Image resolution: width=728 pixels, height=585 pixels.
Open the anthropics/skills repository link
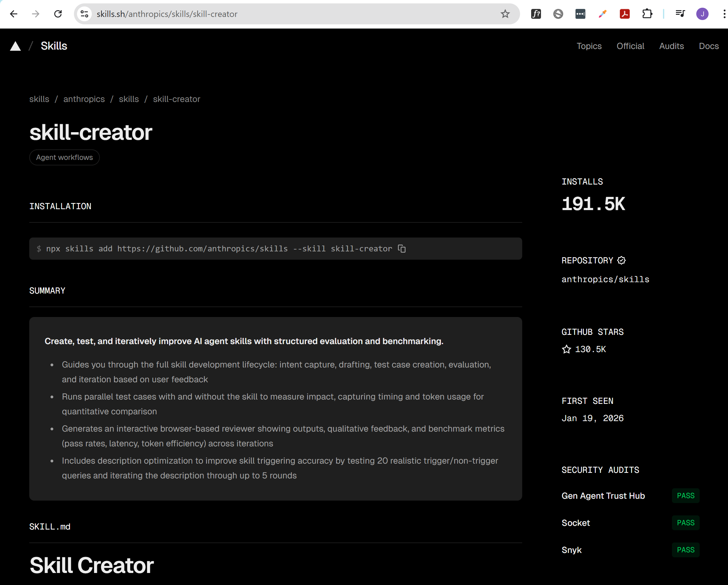coord(605,279)
